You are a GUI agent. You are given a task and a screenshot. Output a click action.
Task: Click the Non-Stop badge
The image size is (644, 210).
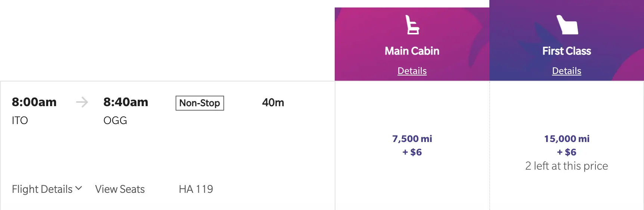(x=200, y=103)
